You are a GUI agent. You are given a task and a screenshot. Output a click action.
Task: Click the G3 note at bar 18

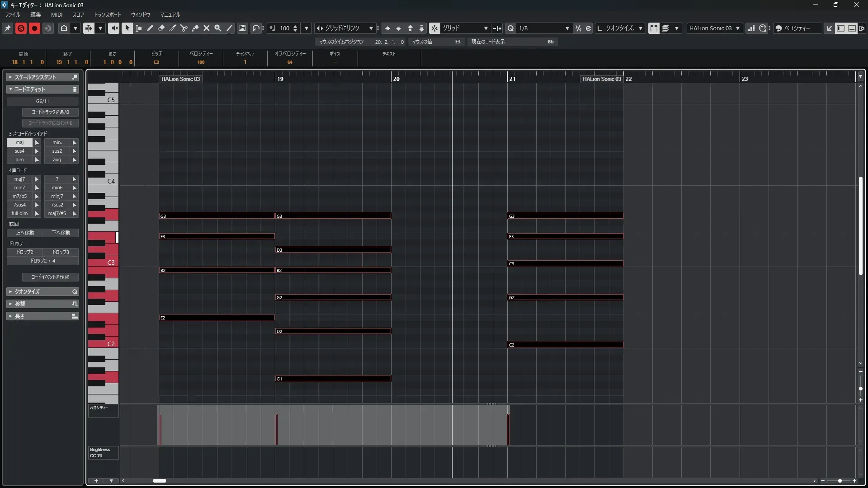(x=217, y=216)
